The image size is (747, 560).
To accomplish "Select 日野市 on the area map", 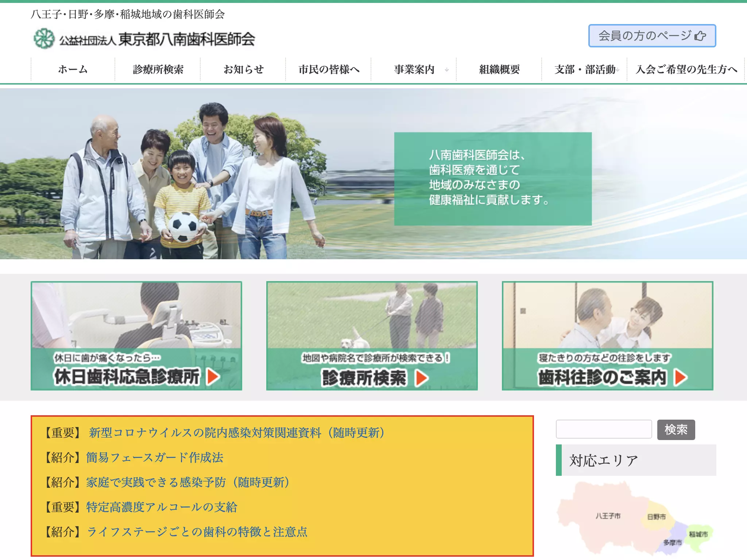I will (656, 517).
